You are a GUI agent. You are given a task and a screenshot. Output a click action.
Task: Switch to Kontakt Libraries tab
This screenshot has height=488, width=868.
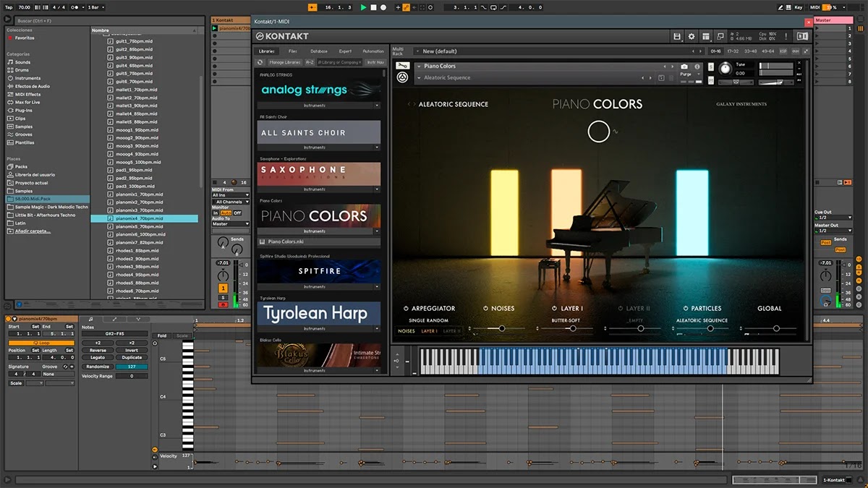click(267, 51)
